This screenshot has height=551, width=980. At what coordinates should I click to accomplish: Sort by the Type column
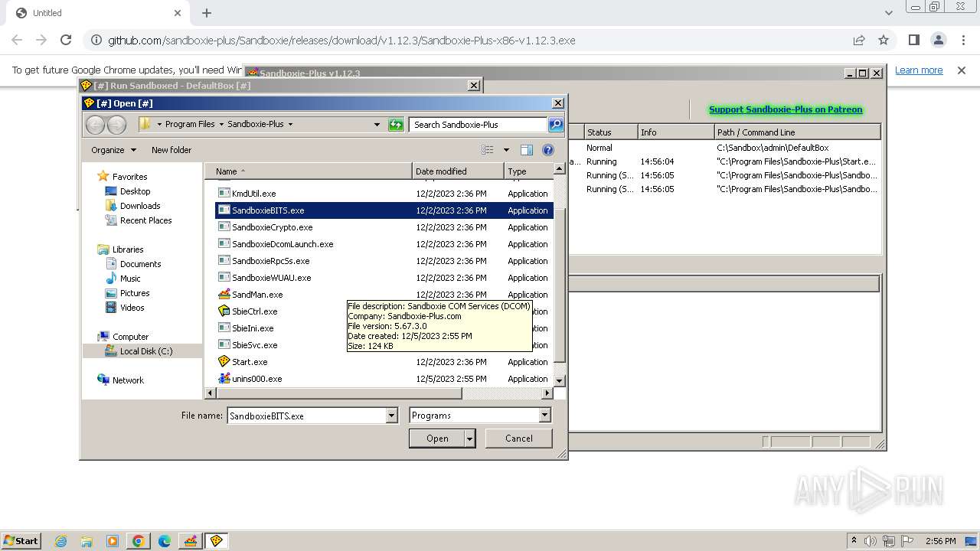point(528,171)
